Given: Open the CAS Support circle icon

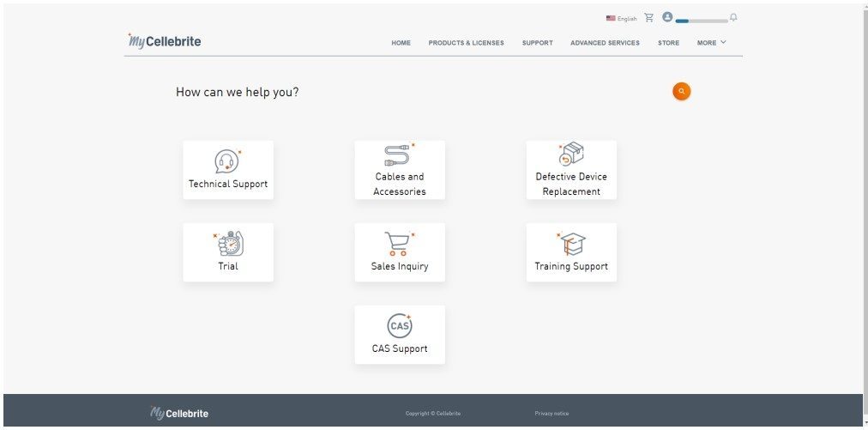Looking at the screenshot, I should tap(399, 326).
